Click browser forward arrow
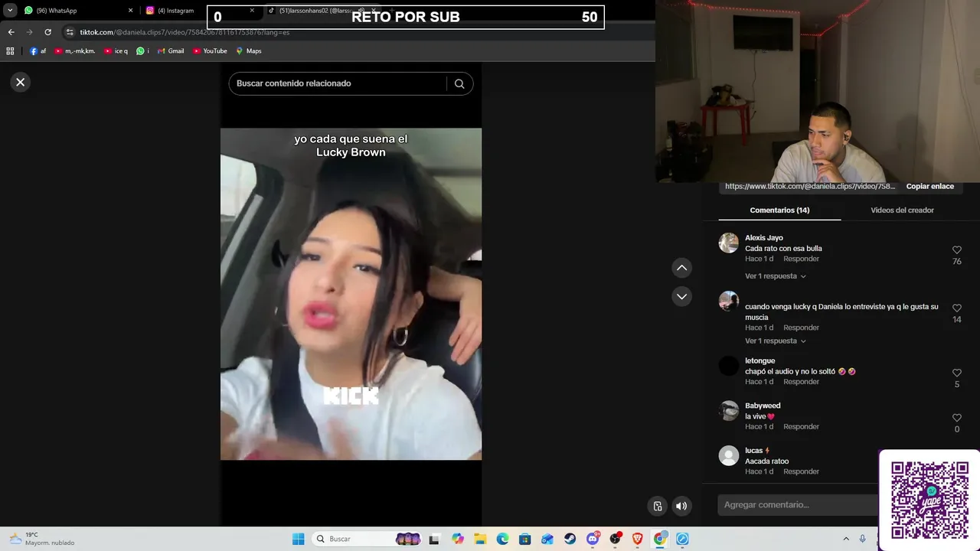Screen dimensions: 980x551 [x=29, y=32]
